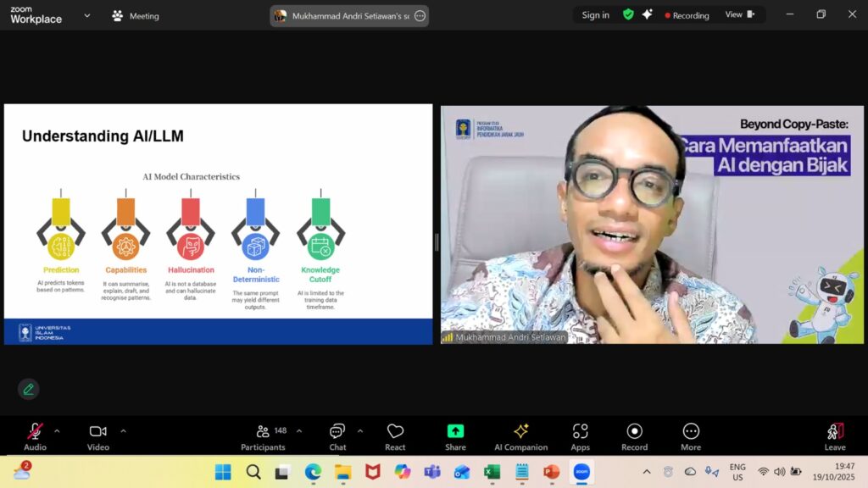The height and width of the screenshot is (488, 868).
Task: Leave the meeting
Action: [x=834, y=435]
